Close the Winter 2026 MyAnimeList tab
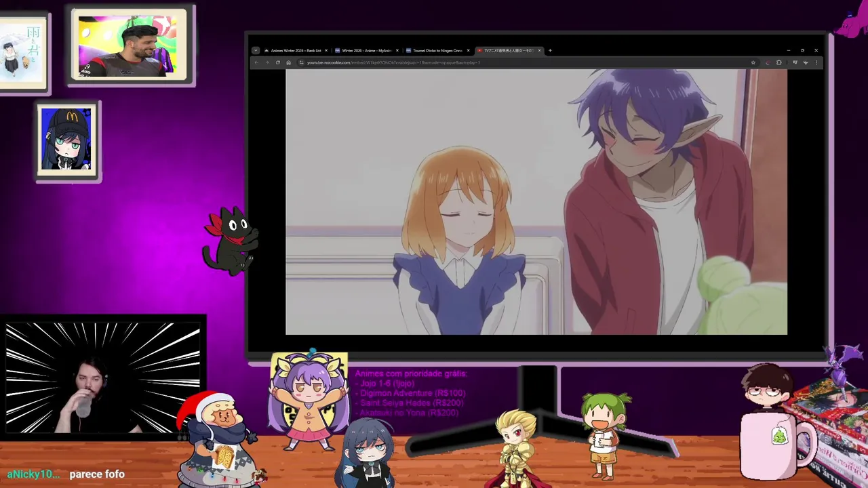 pos(397,50)
